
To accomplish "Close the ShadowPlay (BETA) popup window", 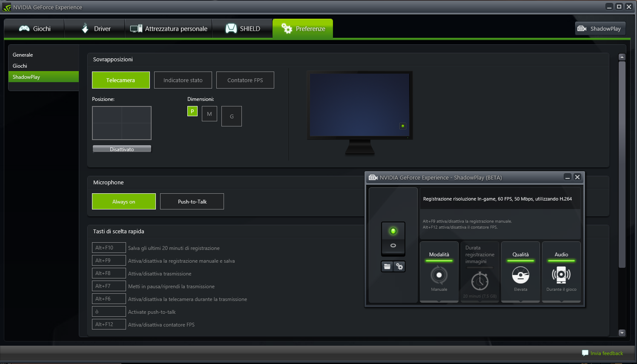I will pyautogui.click(x=577, y=177).
